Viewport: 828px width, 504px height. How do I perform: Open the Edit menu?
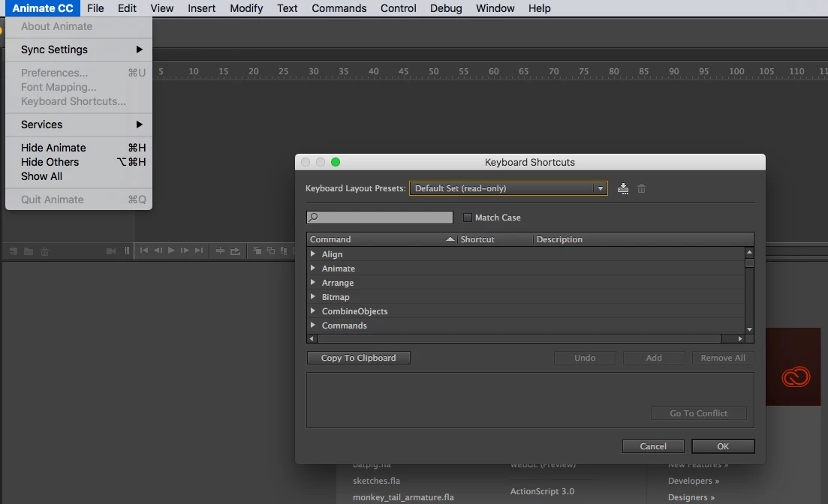[x=127, y=8]
